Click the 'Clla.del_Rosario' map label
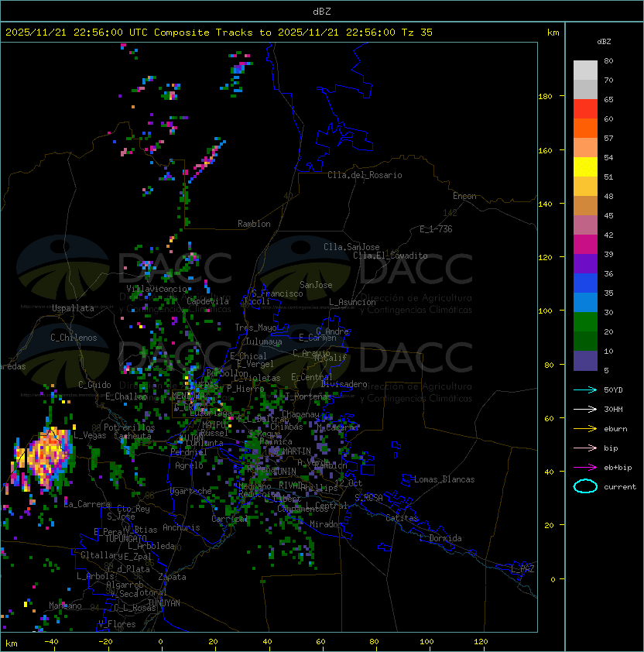This screenshot has height=652, width=644. [365, 175]
